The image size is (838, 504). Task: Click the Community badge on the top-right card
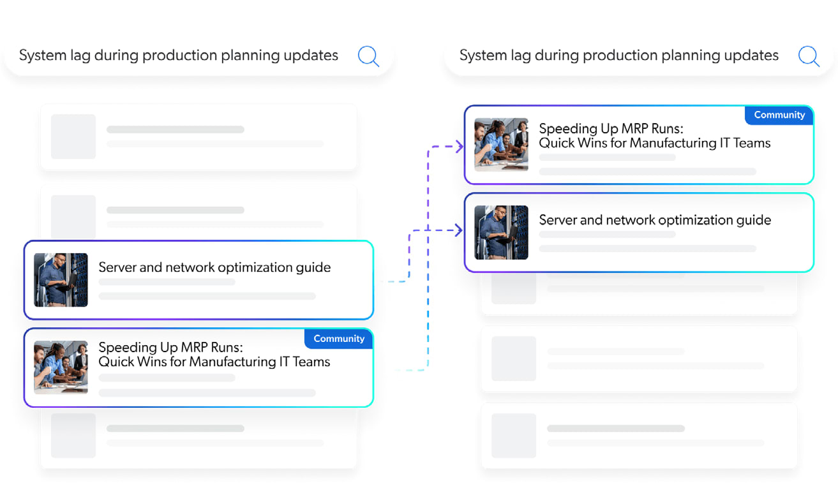pos(779,115)
